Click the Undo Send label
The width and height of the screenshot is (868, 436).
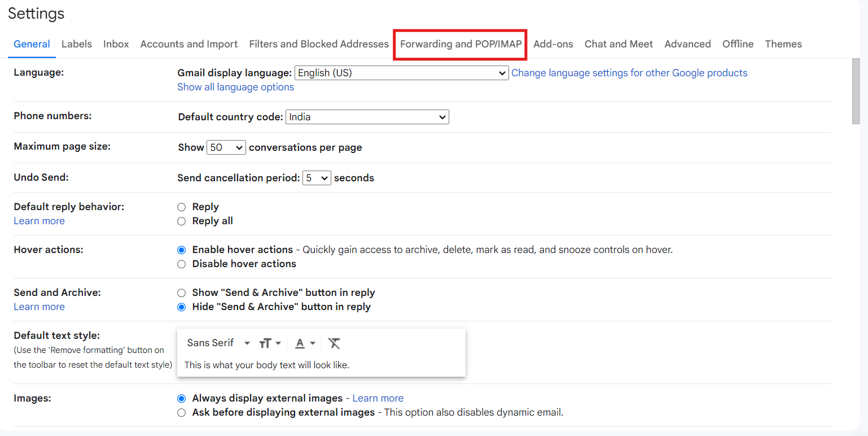pos(41,177)
